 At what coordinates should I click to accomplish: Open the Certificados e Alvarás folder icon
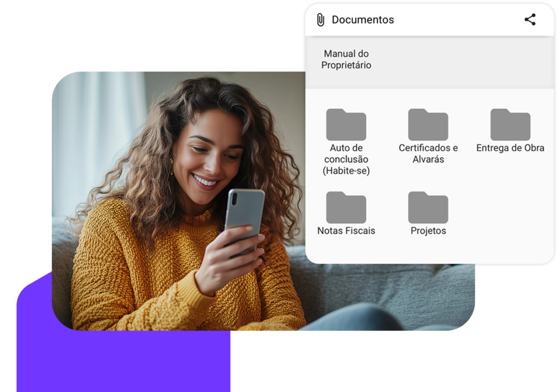(428, 125)
